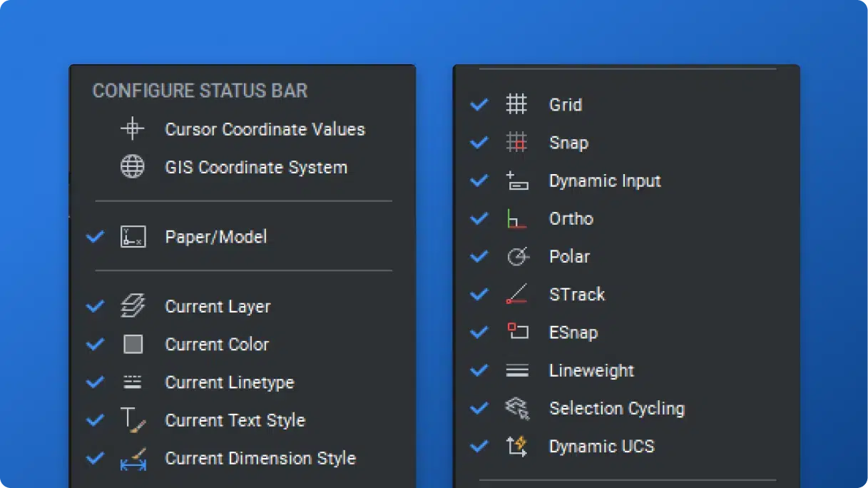Disable the Polar checkmark

(x=479, y=256)
